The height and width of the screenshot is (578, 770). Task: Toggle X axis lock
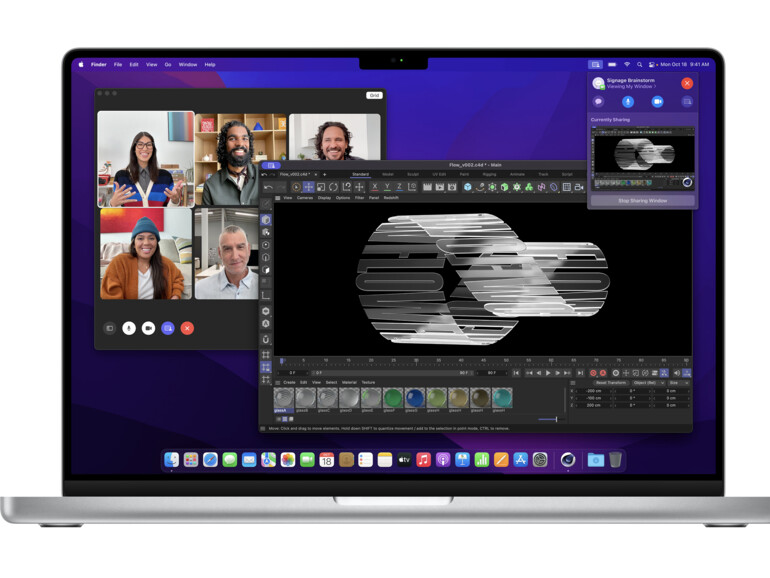(x=375, y=187)
